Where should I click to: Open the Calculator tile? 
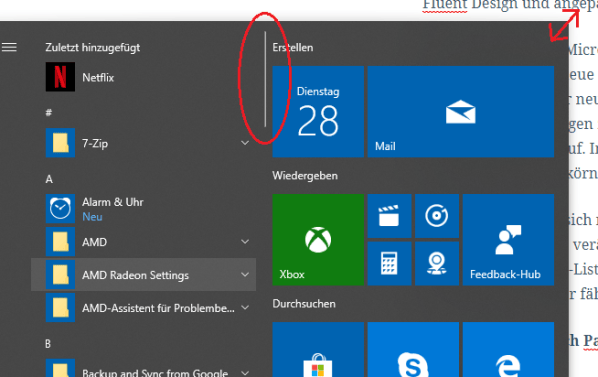coord(389,263)
